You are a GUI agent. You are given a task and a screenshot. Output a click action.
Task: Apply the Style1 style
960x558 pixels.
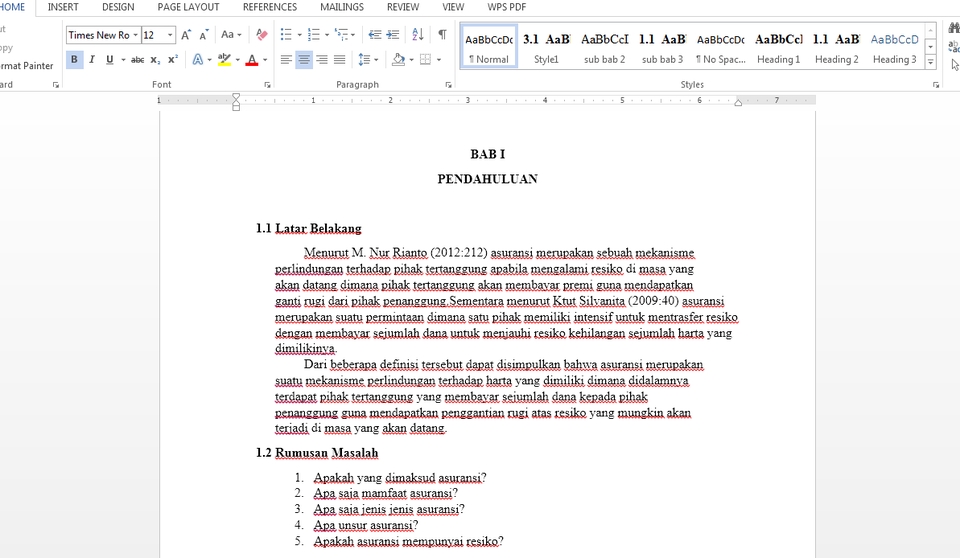[546, 47]
